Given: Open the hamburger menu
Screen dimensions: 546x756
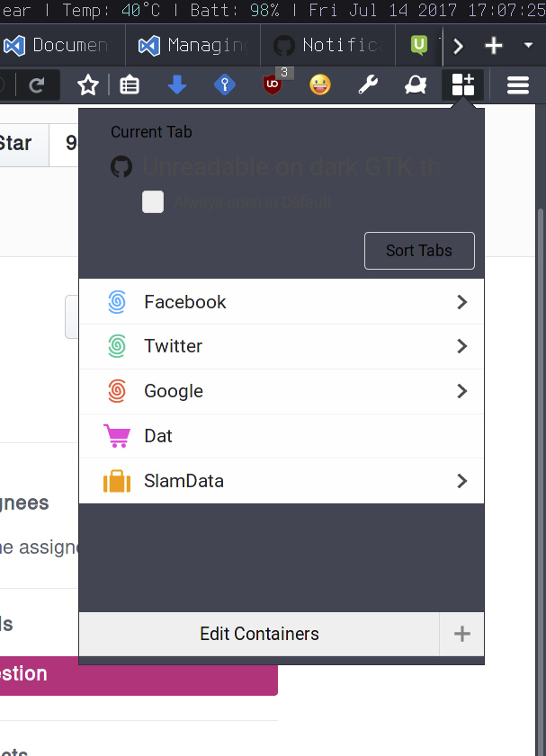Looking at the screenshot, I should coord(517,84).
